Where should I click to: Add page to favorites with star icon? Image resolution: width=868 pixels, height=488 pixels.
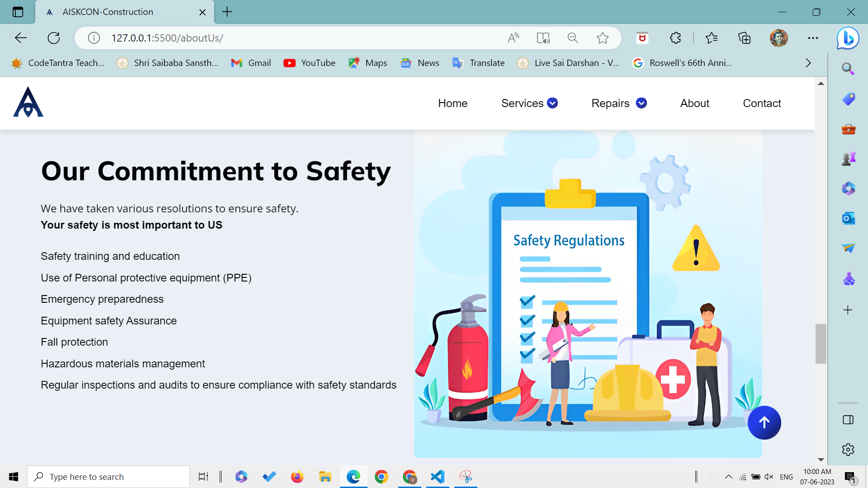(602, 38)
